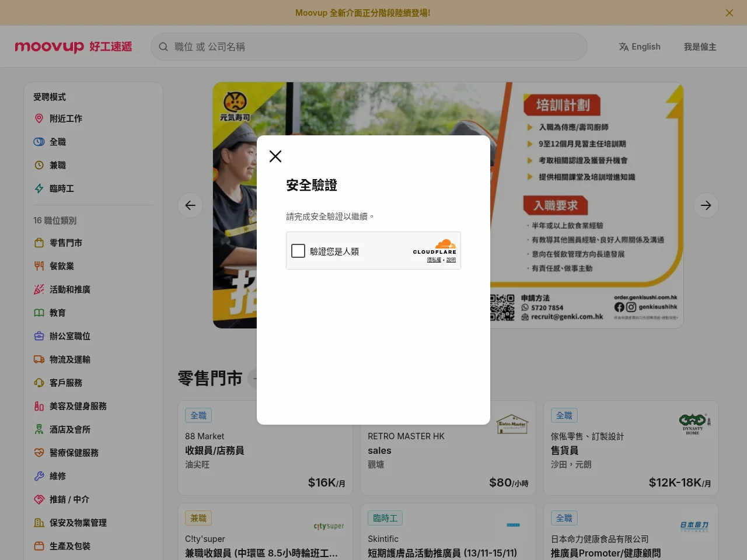Dismiss the Moovup announcement banner

tap(729, 13)
